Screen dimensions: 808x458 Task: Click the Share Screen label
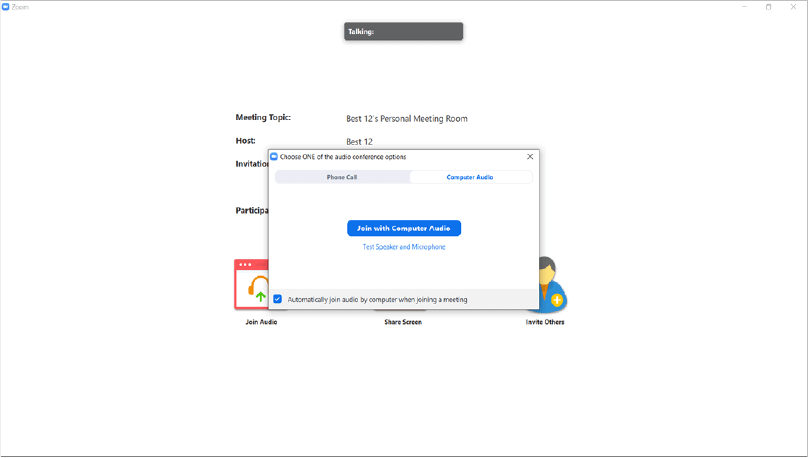coord(403,322)
